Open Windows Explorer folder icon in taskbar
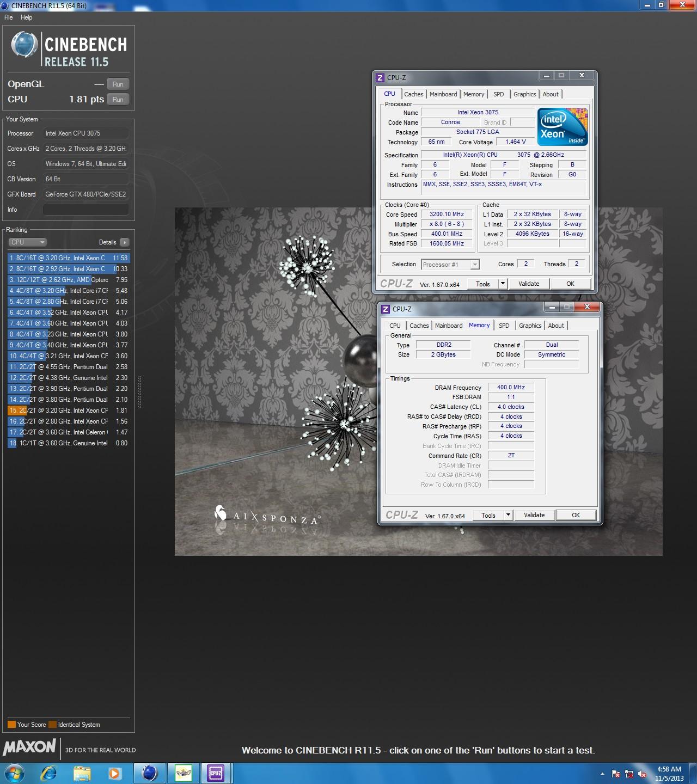697x784 pixels. (x=82, y=773)
